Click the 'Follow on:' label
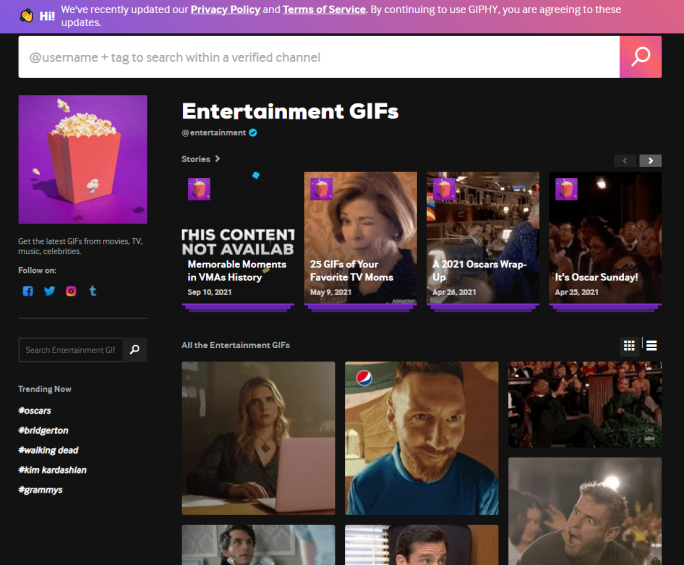This screenshot has height=565, width=684. pyautogui.click(x=38, y=271)
